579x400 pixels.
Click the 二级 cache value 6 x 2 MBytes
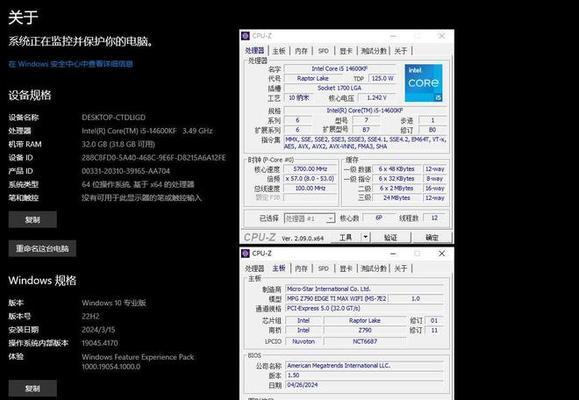397,188
